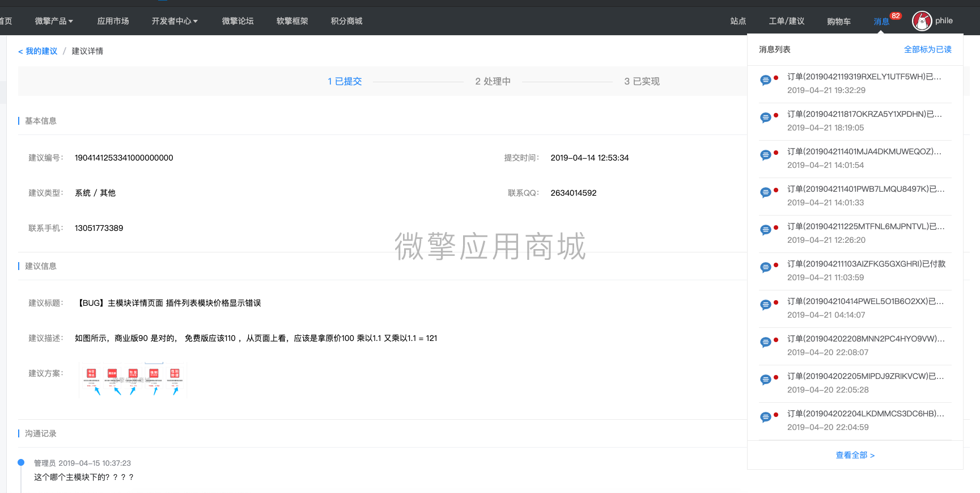The image size is (980, 493).
Task: Click the phile username
Action: pos(944,20)
